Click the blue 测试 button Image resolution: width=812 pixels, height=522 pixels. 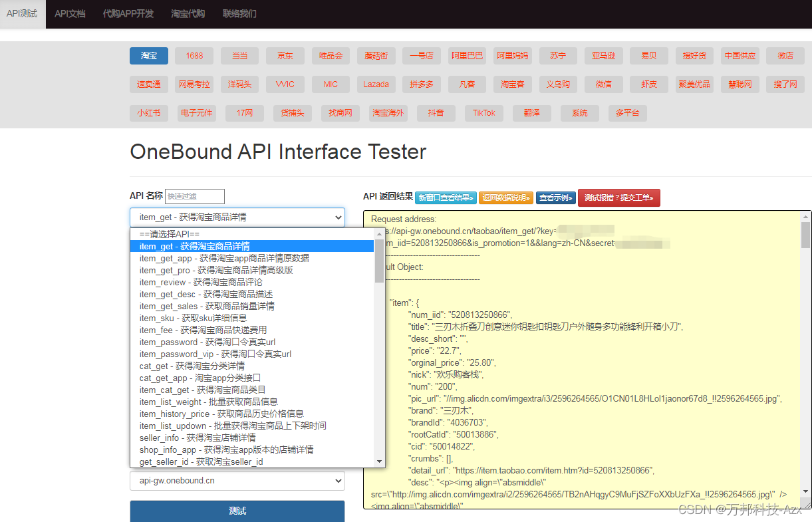237,511
